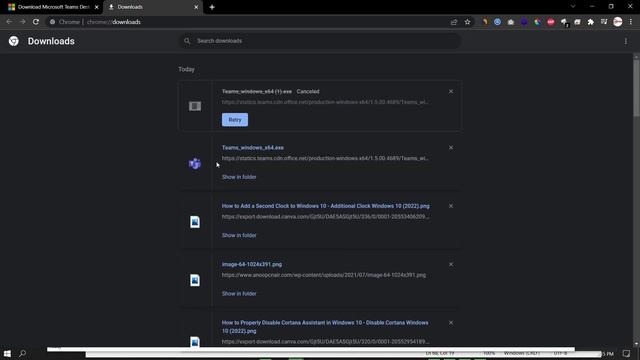The image size is (640, 360).
Task: Click the blue circular extension icon
Action: pos(497,22)
